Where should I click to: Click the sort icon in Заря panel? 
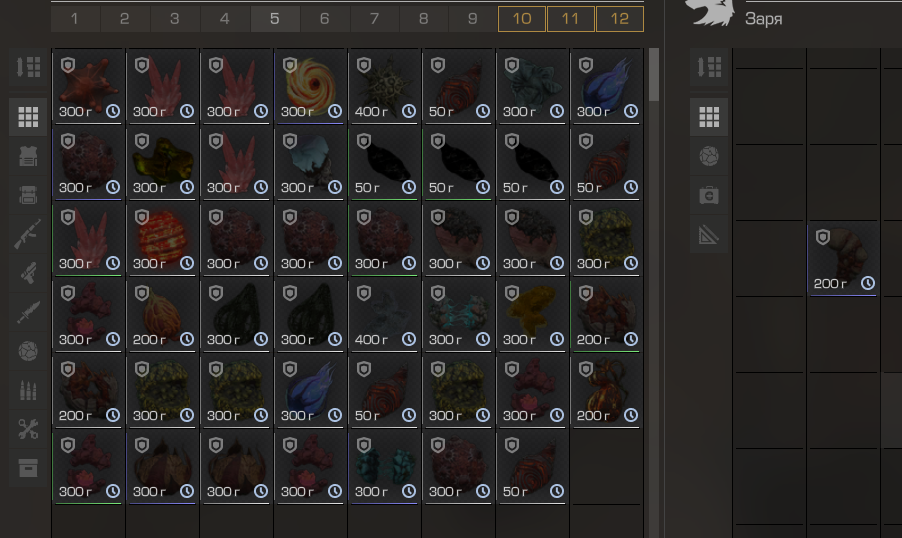click(709, 67)
